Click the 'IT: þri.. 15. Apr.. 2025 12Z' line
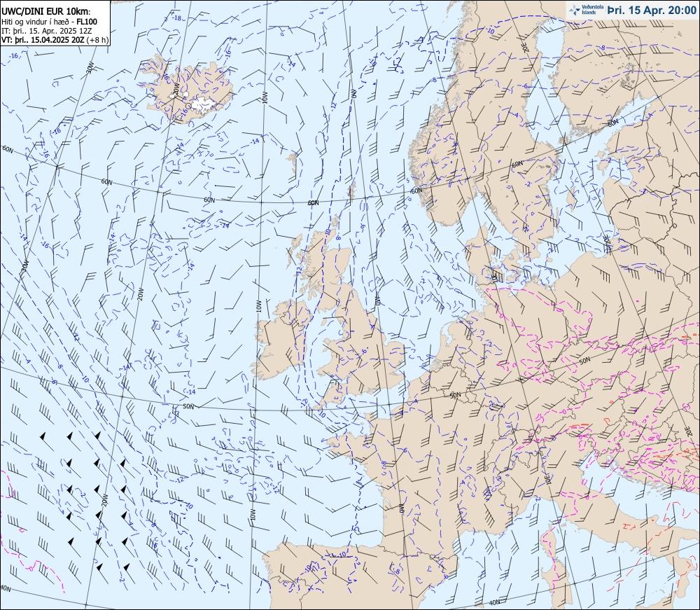The width and height of the screenshot is (700, 610). (x=46, y=30)
